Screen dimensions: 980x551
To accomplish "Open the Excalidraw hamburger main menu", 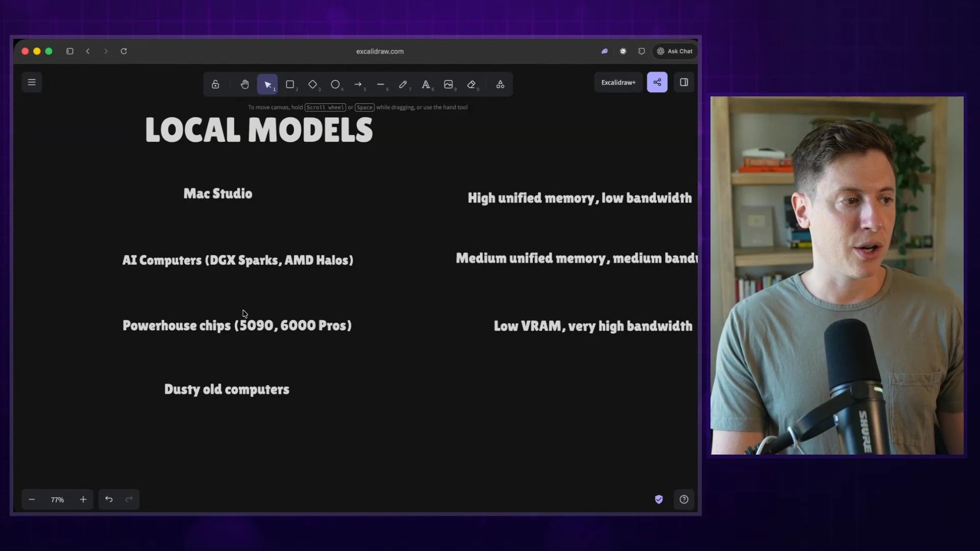I will [x=32, y=82].
